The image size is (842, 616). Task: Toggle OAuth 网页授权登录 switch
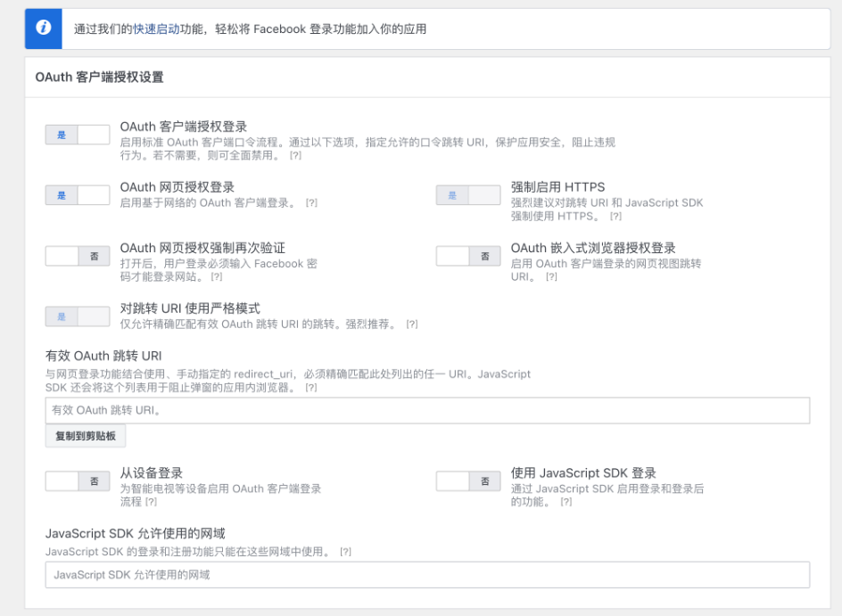coord(78,195)
